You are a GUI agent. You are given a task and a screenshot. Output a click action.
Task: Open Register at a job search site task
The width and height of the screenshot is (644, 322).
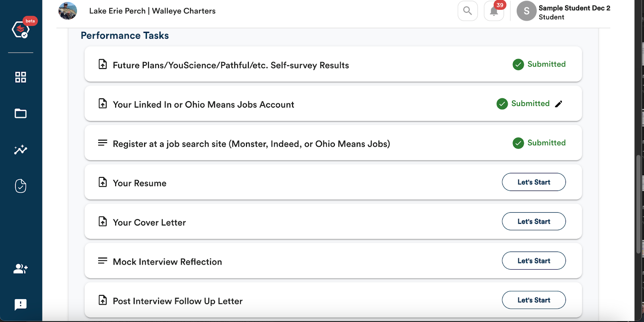(x=333, y=143)
